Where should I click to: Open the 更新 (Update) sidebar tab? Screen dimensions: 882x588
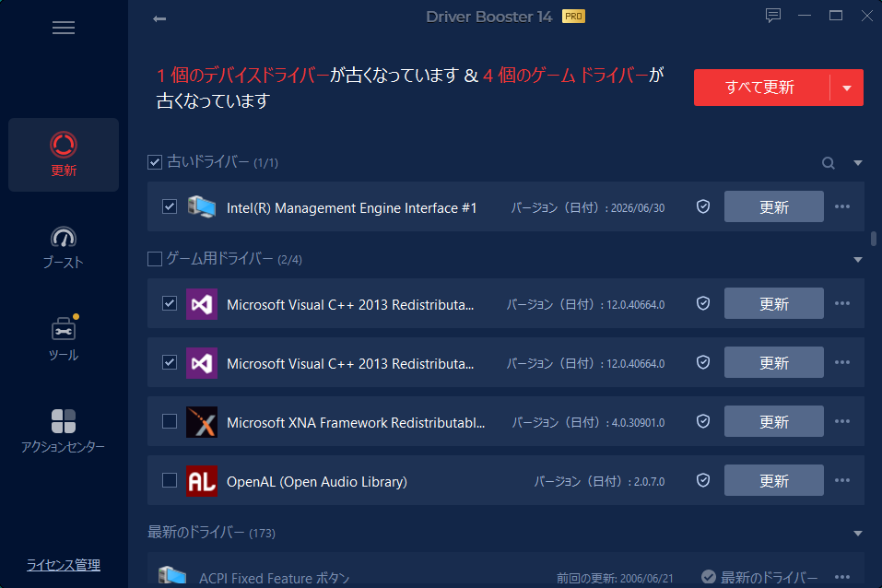tap(64, 155)
